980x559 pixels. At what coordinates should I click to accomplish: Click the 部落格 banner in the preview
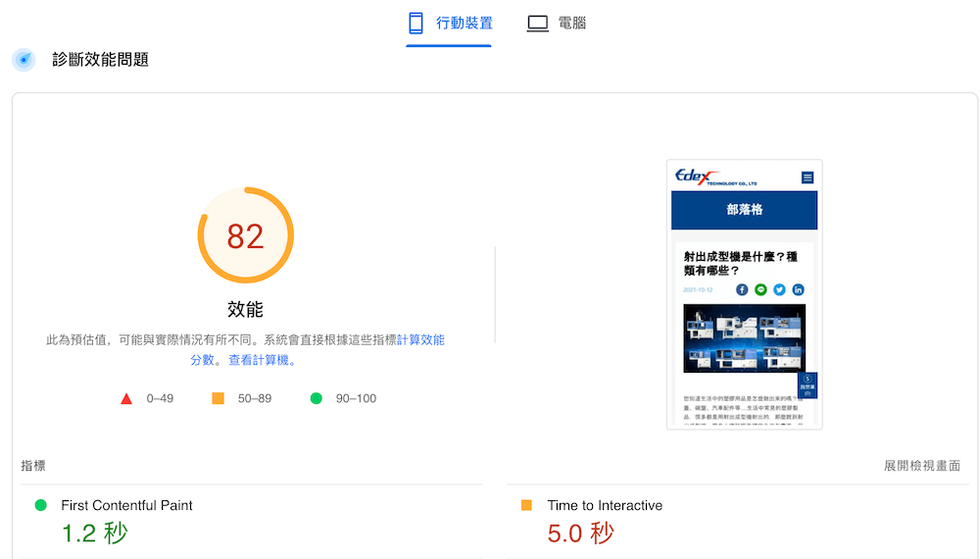745,210
